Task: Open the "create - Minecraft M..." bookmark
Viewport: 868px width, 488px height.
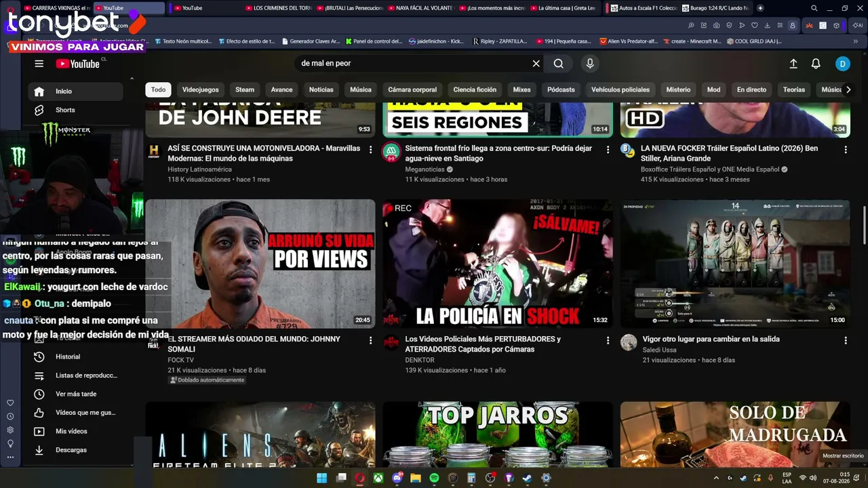Action: click(x=692, y=41)
